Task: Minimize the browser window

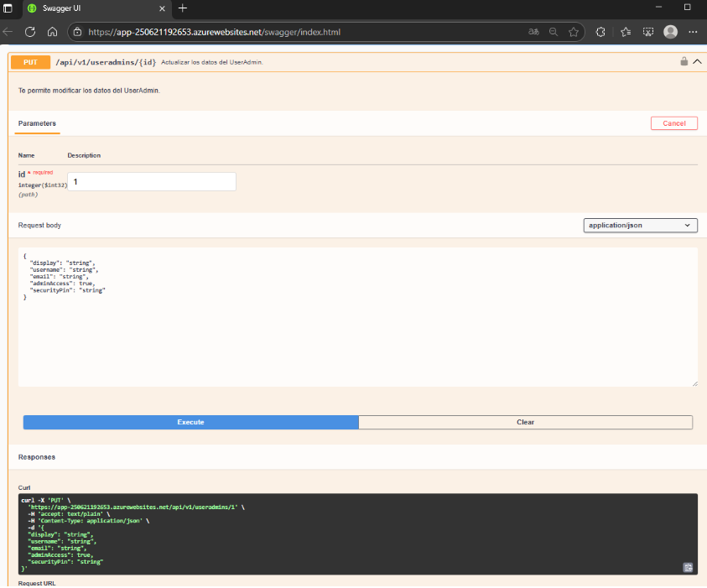Action: pyautogui.click(x=658, y=8)
